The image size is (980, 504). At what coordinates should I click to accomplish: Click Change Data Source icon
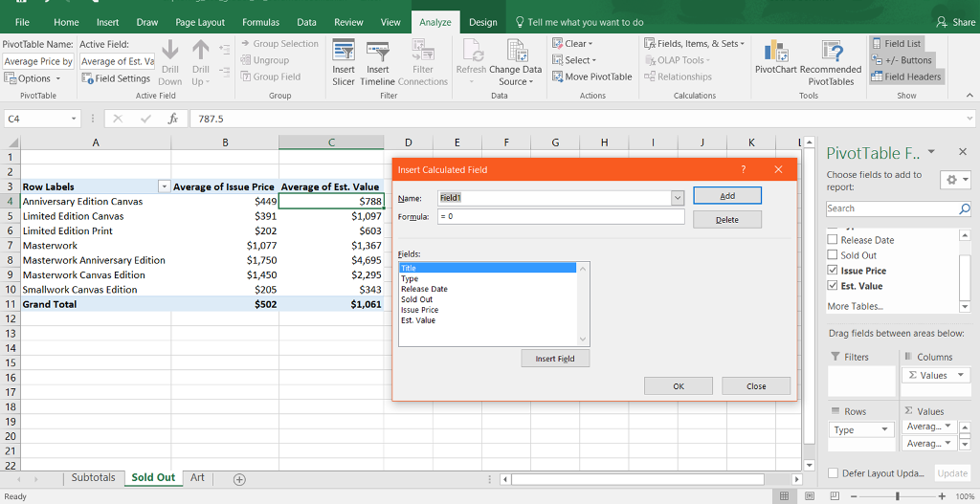coord(516,55)
